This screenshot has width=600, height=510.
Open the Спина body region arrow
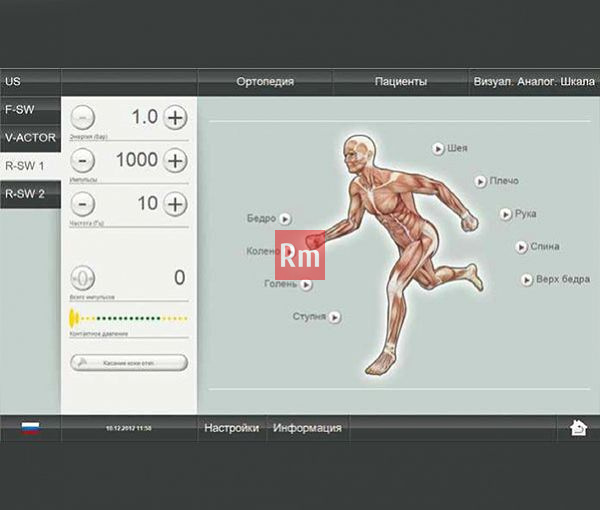point(521,247)
